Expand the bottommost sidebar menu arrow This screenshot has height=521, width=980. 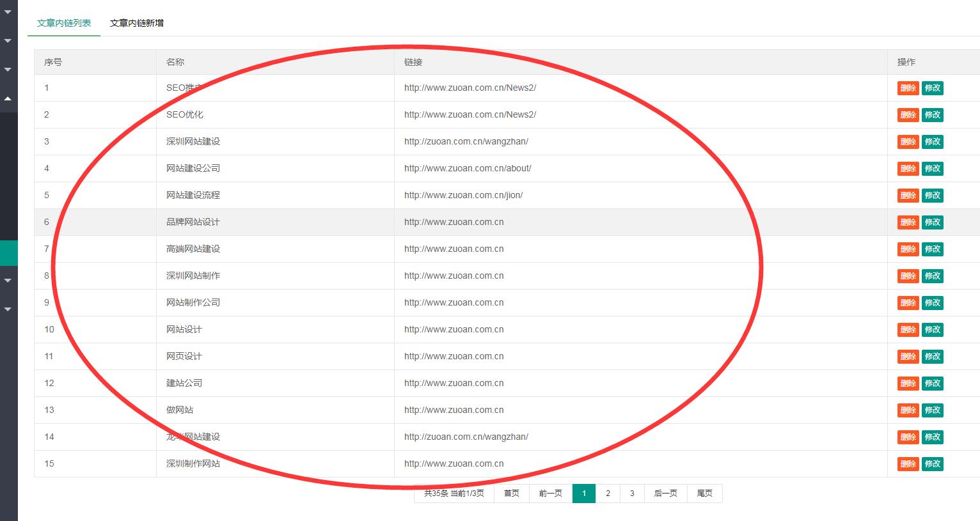point(8,309)
